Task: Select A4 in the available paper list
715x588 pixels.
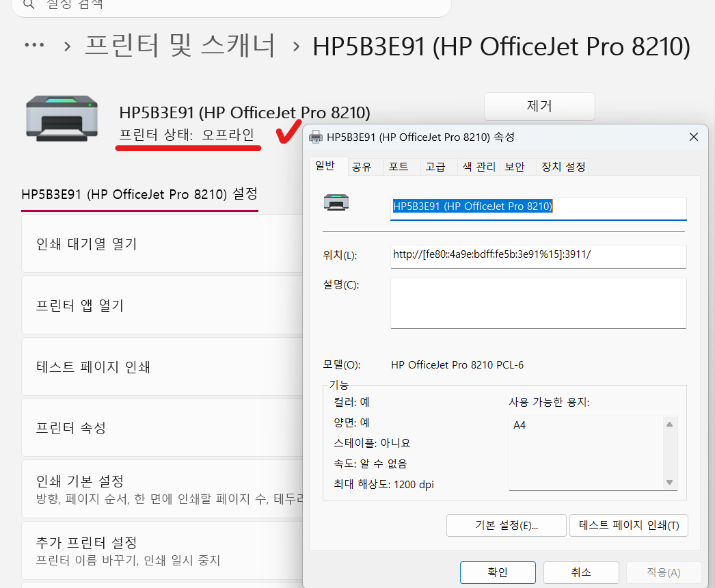Action: coord(520,425)
